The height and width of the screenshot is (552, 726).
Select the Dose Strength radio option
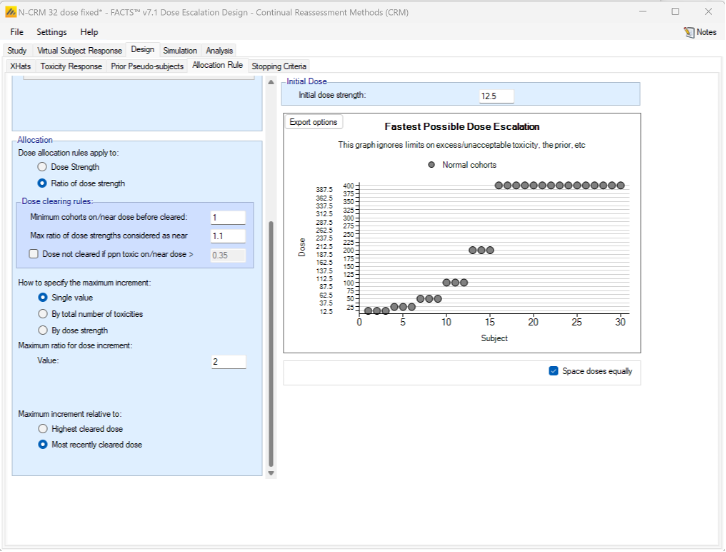[x=43, y=167]
